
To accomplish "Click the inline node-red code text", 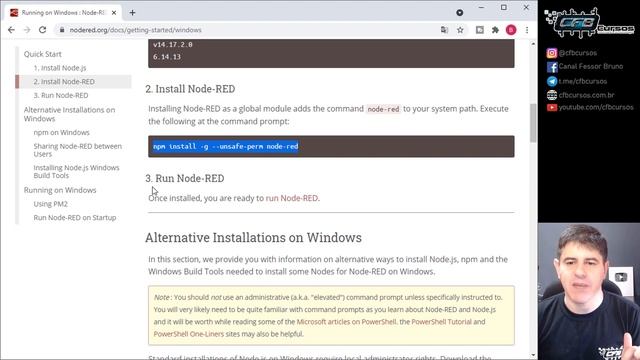I will tap(383, 109).
